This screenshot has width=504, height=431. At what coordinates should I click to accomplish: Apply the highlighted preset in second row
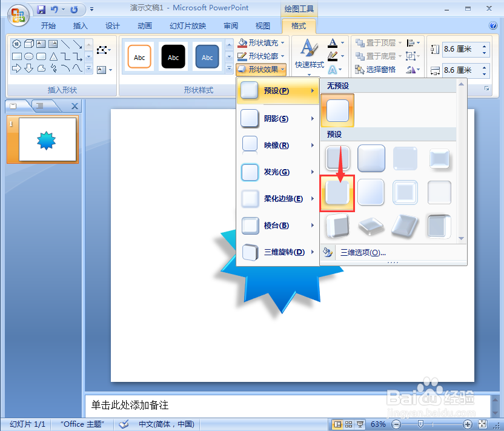[x=337, y=193]
